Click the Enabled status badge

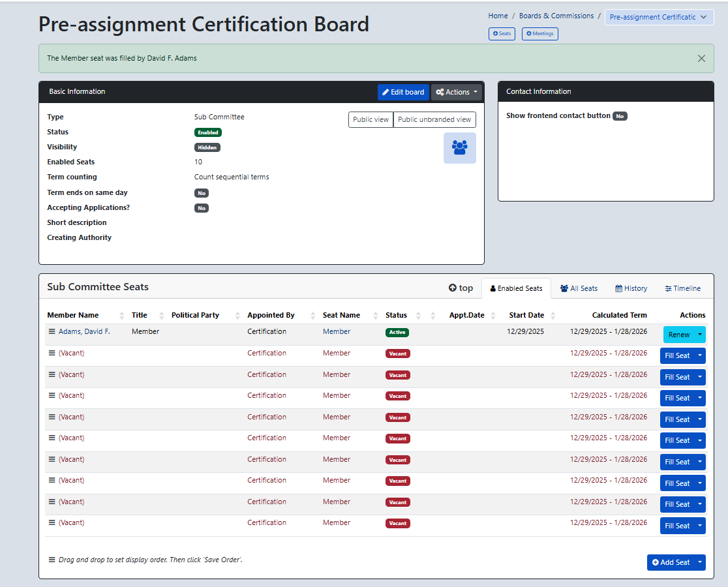[207, 132]
